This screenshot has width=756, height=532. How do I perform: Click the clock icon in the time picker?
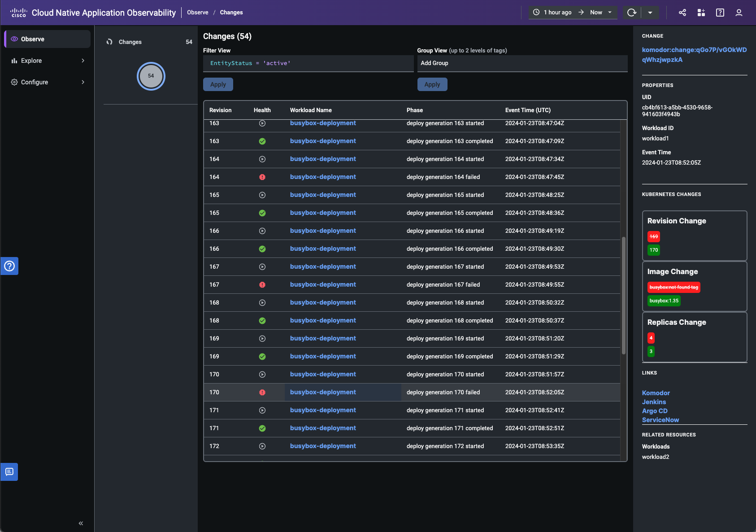click(537, 13)
